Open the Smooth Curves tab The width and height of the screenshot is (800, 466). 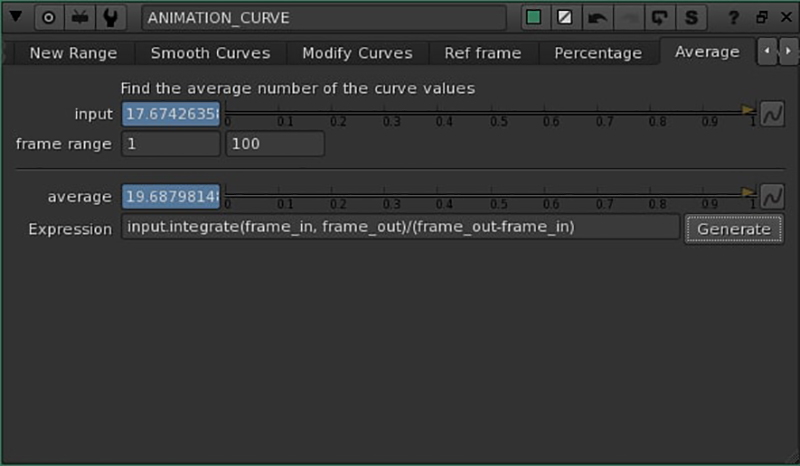(210, 53)
